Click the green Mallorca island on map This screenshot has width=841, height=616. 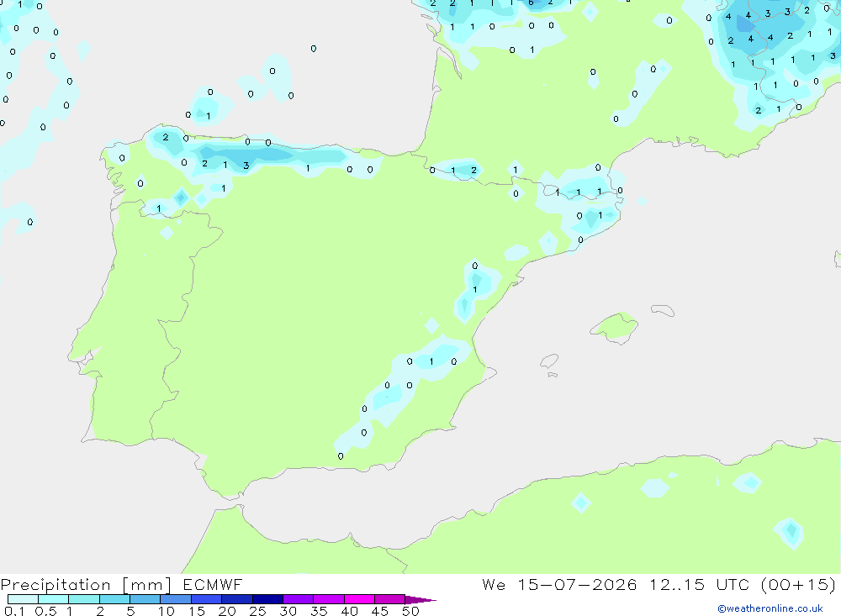click(615, 327)
